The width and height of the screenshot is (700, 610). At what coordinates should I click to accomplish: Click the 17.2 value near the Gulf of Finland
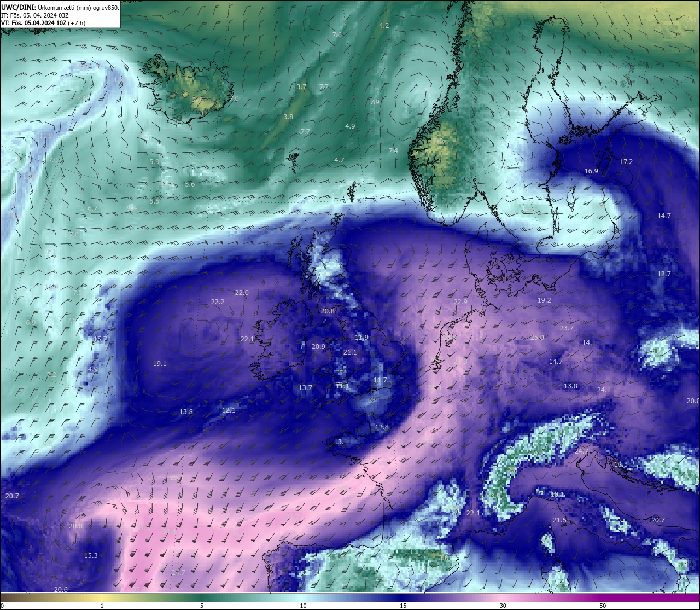point(626,162)
